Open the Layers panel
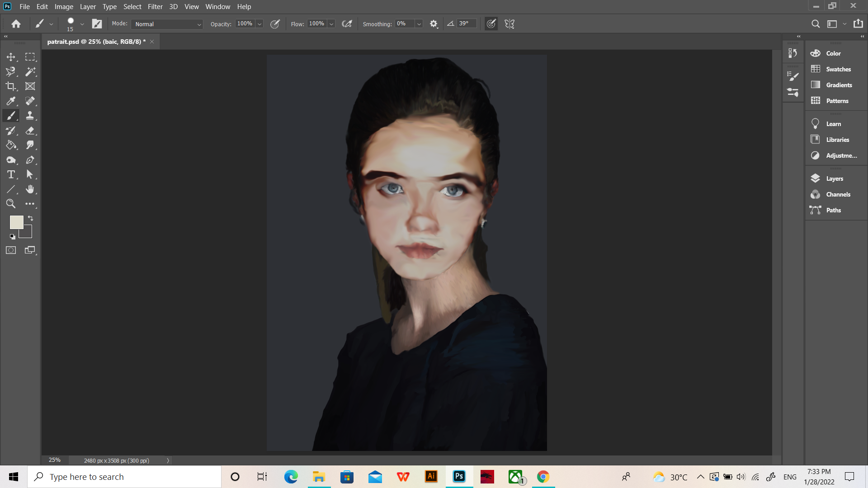 pyautogui.click(x=834, y=178)
